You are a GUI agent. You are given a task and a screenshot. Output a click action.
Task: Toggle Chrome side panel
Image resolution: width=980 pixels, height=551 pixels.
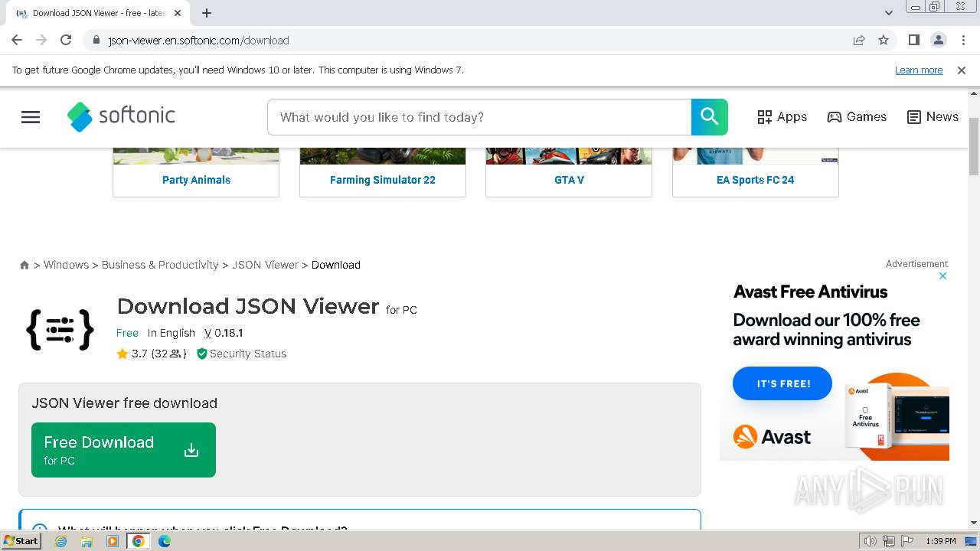[913, 40]
